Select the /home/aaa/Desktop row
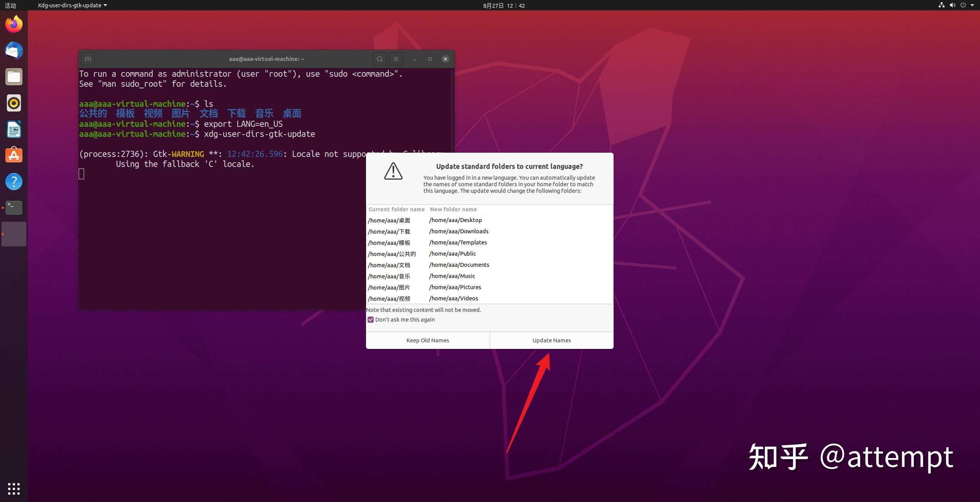Viewport: 980px width, 502px height. pos(489,220)
